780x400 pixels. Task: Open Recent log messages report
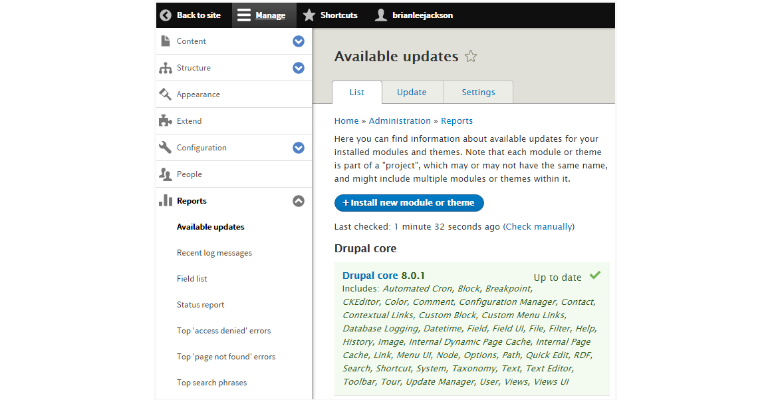[214, 253]
